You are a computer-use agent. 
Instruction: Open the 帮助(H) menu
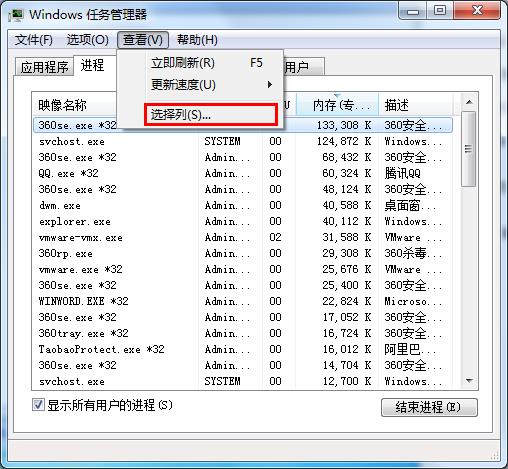pyautogui.click(x=197, y=40)
